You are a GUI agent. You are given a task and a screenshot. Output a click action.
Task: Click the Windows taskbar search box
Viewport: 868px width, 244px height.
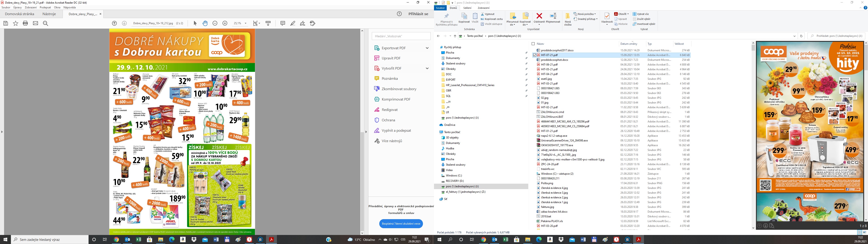click(x=50, y=240)
